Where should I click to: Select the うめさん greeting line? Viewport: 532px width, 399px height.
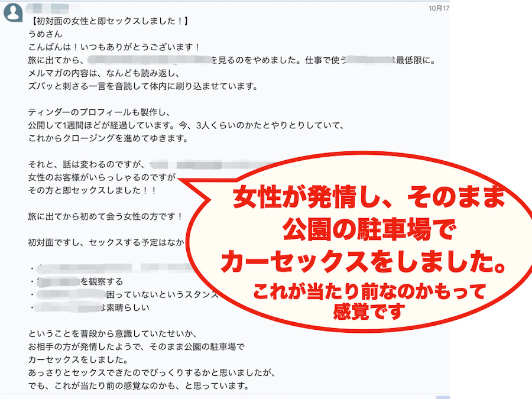click(45, 34)
